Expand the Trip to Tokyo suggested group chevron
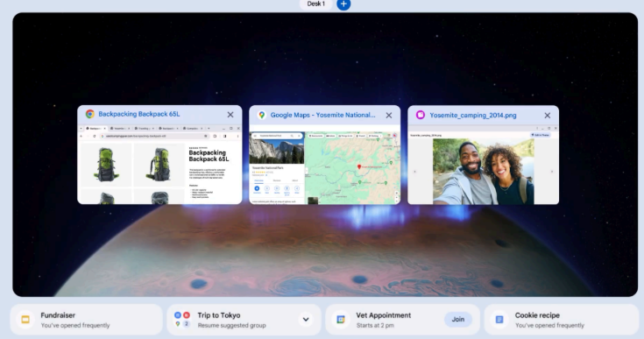The image size is (644, 339). [x=306, y=320]
